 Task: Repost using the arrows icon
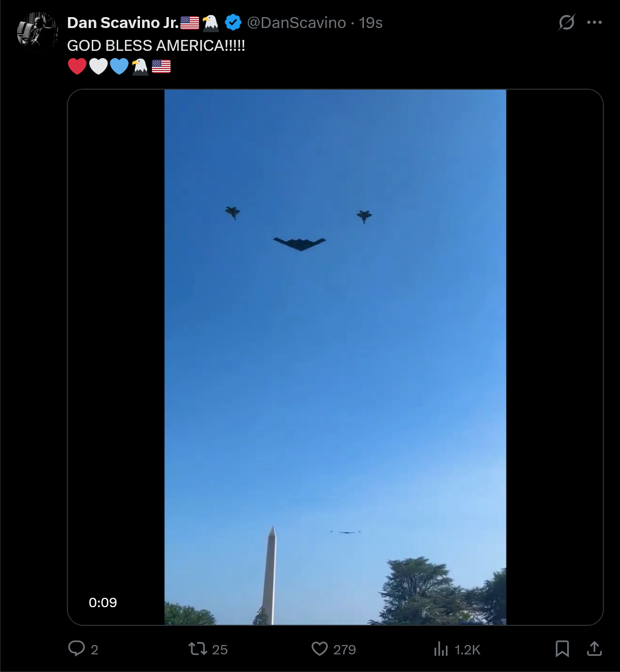tap(198, 649)
